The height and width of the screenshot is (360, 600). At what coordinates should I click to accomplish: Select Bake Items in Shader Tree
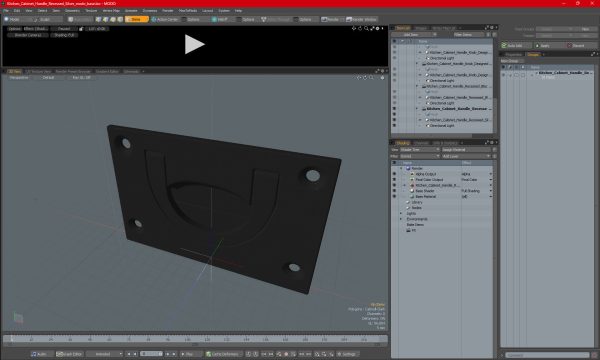tap(415, 225)
